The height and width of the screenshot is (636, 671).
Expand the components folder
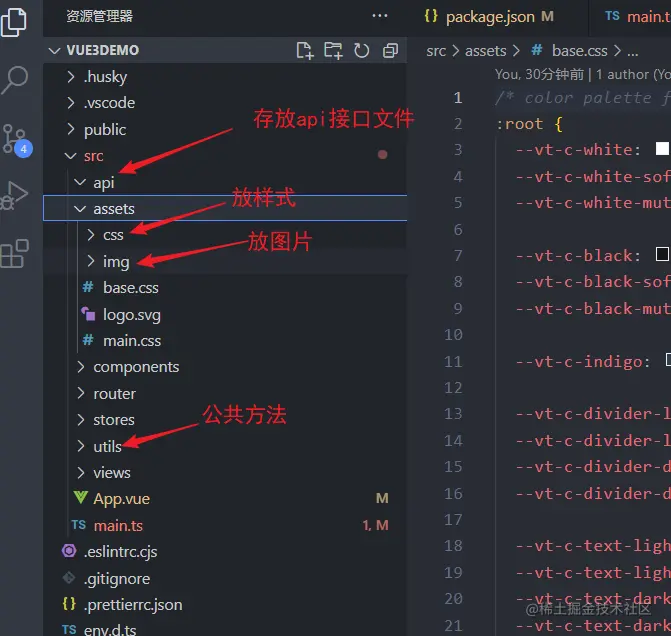coord(80,367)
